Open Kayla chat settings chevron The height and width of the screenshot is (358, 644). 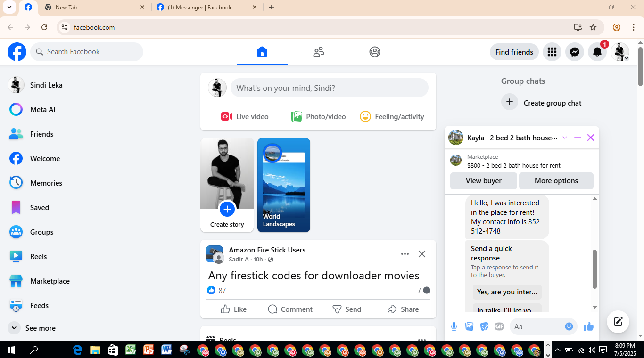[x=565, y=138]
